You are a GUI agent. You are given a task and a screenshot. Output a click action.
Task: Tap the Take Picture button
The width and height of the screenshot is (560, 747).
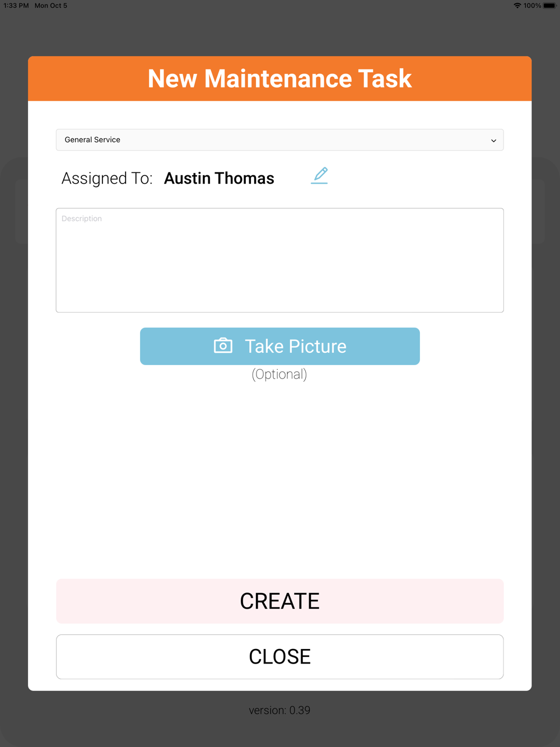tap(279, 346)
